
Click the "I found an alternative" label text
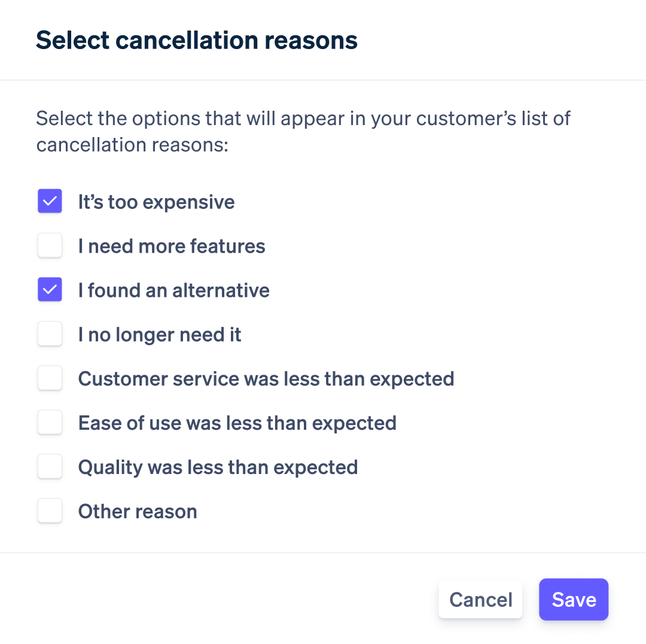point(173,291)
